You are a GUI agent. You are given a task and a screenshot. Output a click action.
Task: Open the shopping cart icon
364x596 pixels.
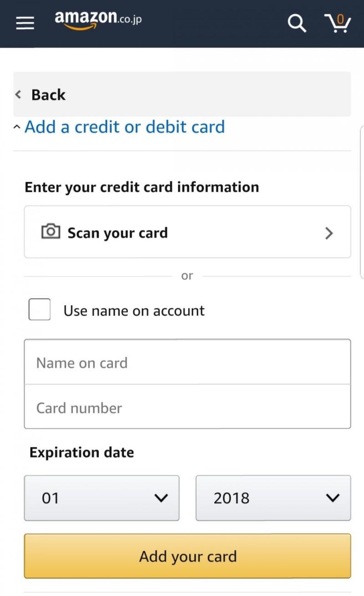[338, 23]
